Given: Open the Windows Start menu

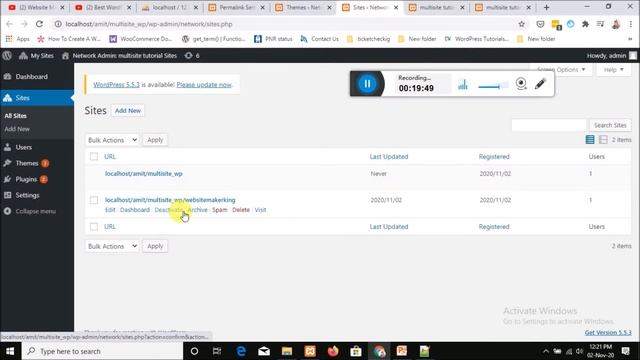Looking at the screenshot, I should click(10, 351).
